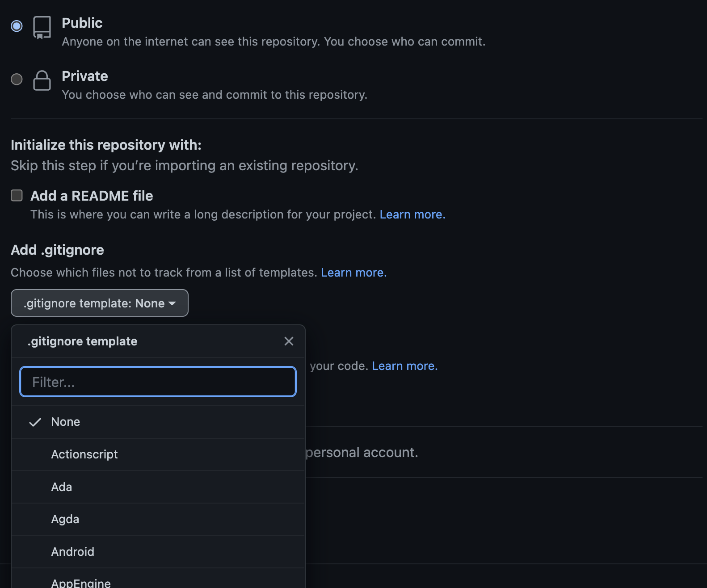Click the .gitignore template popup title
707x588 pixels.
(x=83, y=341)
